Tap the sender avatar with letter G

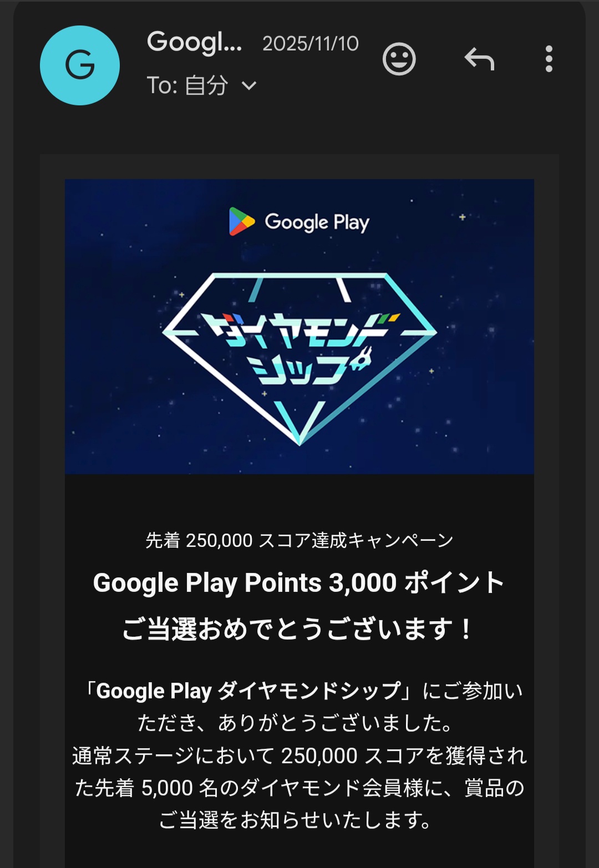80,65
